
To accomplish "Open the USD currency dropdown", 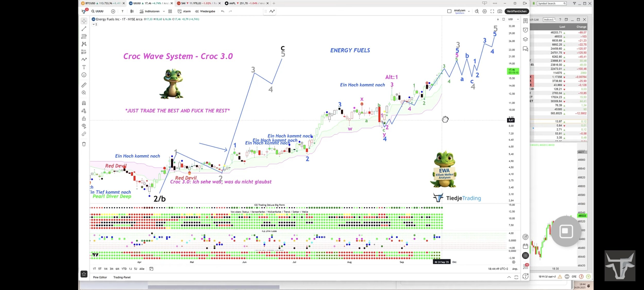I will tap(513, 19).
